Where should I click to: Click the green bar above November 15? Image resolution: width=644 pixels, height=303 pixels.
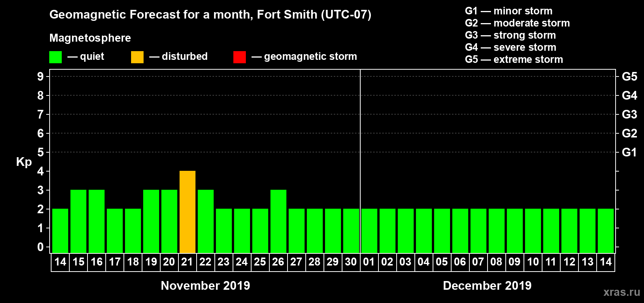78,221
